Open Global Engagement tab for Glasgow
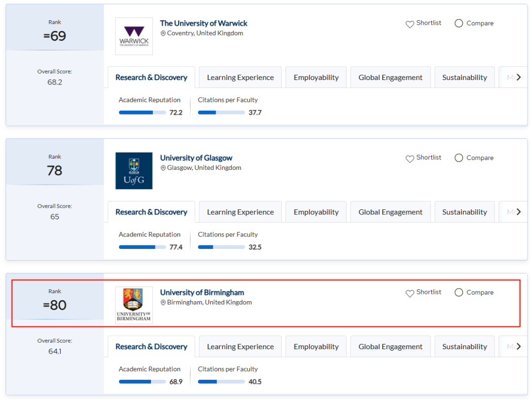This screenshot has height=400, width=532. 390,212
